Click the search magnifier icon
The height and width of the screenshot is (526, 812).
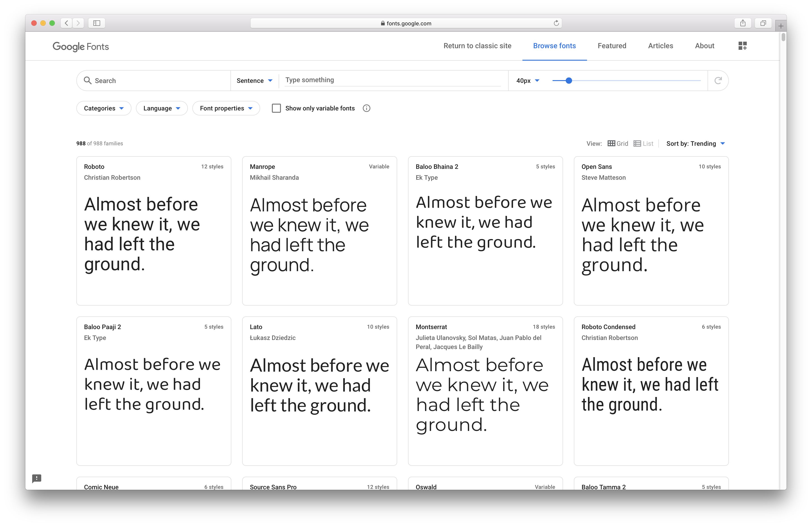tap(88, 80)
